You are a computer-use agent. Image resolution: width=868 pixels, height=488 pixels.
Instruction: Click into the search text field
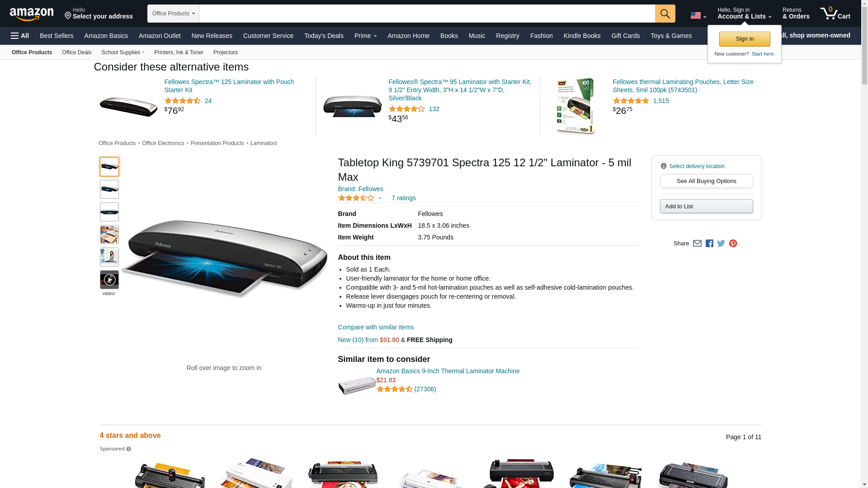(427, 14)
